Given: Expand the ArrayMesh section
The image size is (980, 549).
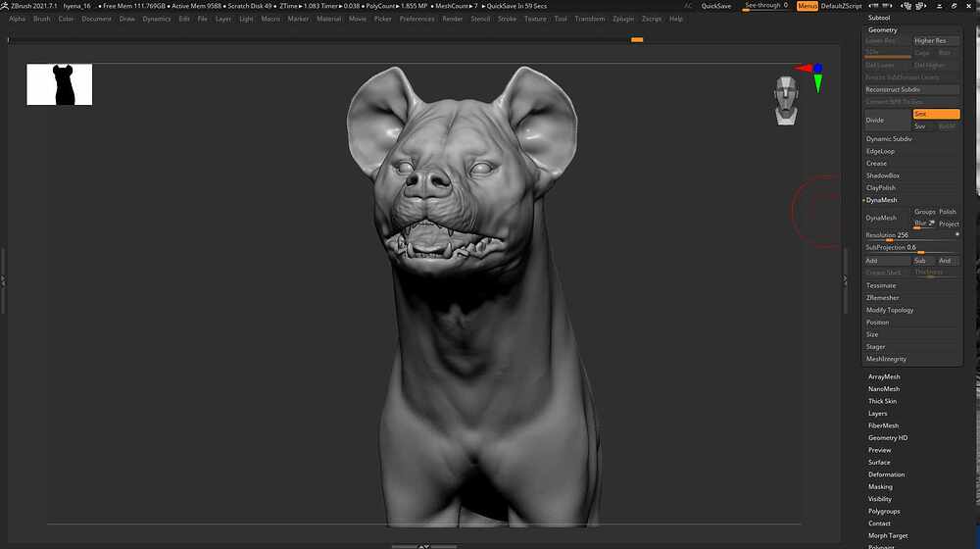Looking at the screenshot, I should pos(884,377).
